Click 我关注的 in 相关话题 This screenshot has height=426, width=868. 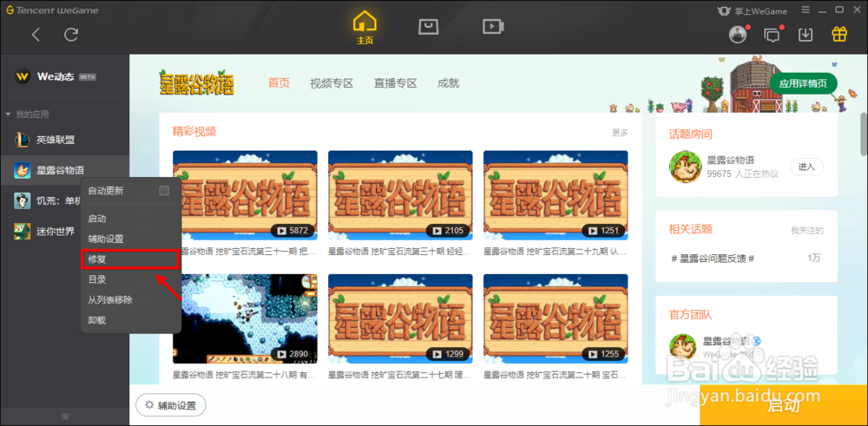point(807,230)
